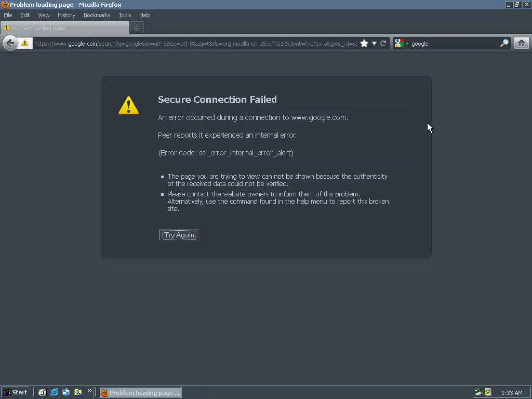Select the Firefox 'Problem loading page' taskbar button
Screen dimensions: 532x399
140,393
